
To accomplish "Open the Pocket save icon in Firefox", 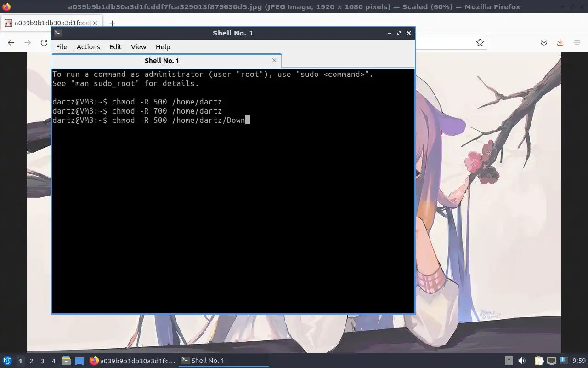I will 544,42.
